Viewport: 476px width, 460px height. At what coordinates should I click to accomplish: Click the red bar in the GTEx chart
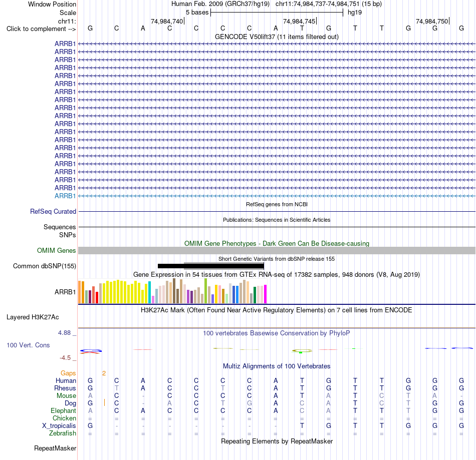point(97,298)
